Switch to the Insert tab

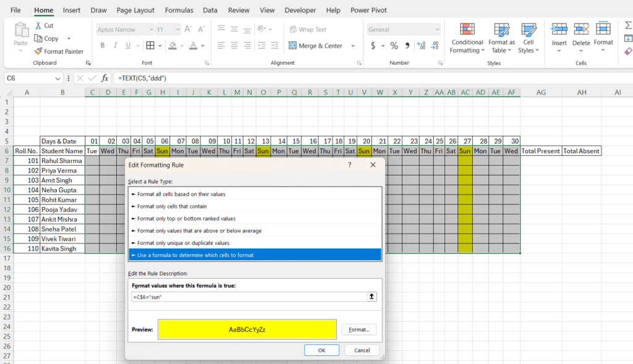[72, 10]
